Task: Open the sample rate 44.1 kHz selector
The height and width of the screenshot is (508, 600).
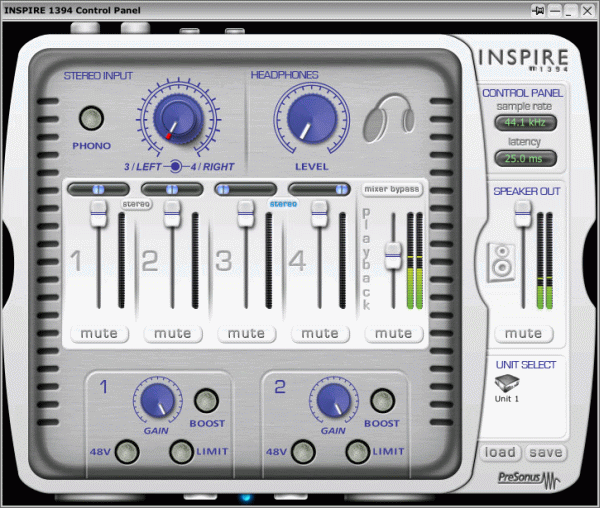Action: pos(525,123)
